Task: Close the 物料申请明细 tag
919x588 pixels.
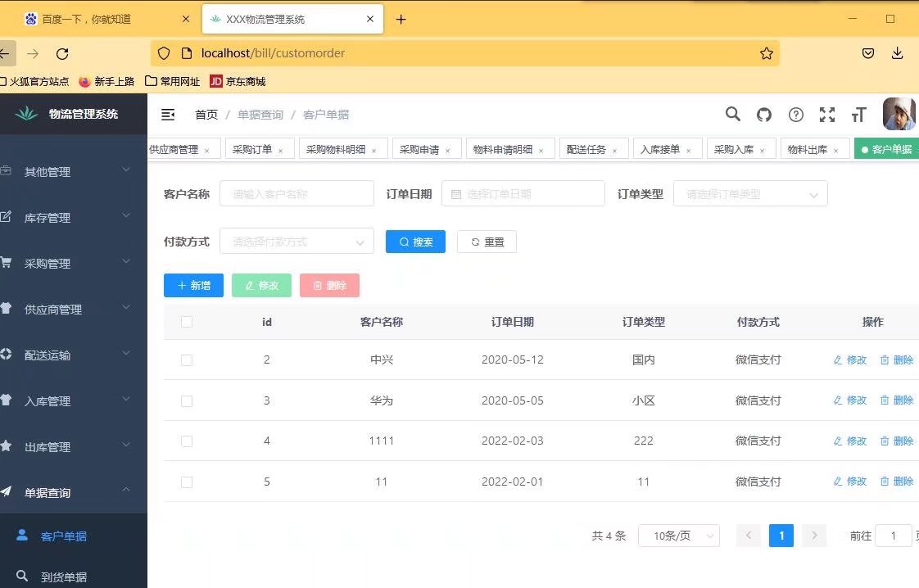Action: [x=541, y=151]
